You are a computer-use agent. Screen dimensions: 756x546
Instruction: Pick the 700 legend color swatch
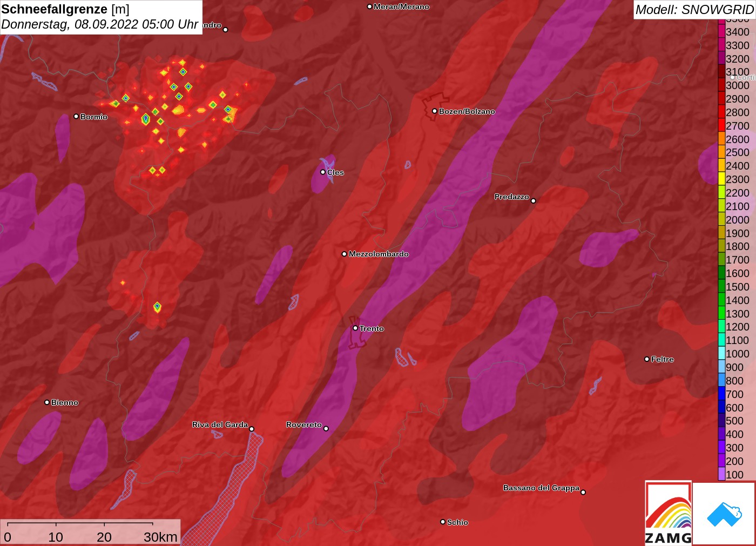(x=721, y=394)
